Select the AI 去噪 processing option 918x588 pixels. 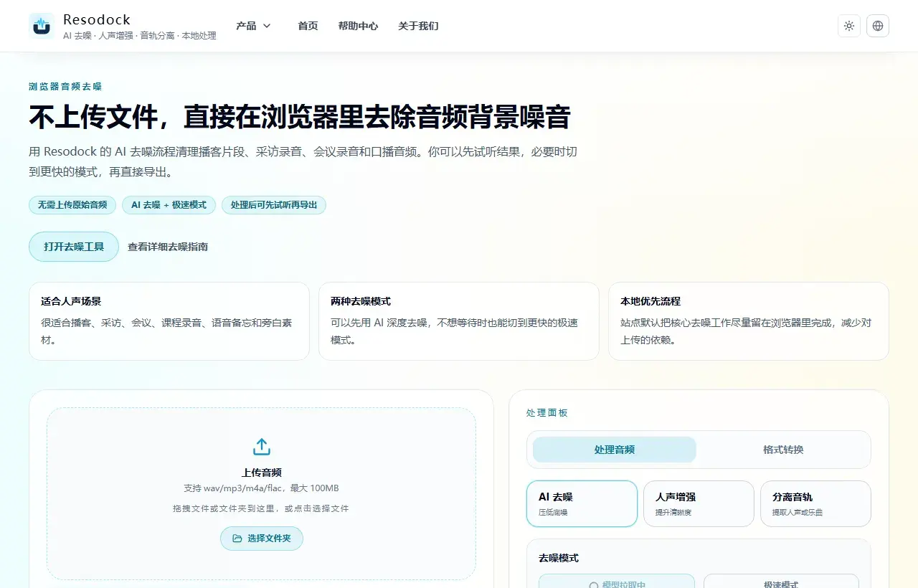[x=582, y=503]
